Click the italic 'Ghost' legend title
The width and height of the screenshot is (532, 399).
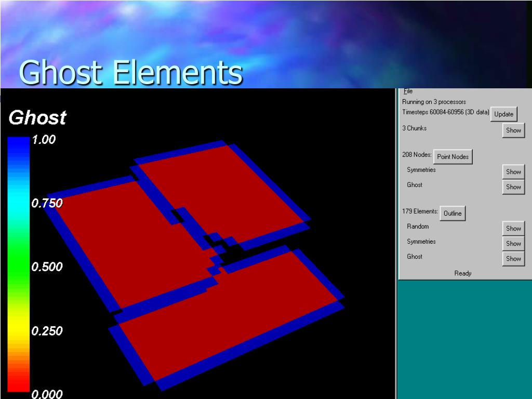(x=37, y=118)
